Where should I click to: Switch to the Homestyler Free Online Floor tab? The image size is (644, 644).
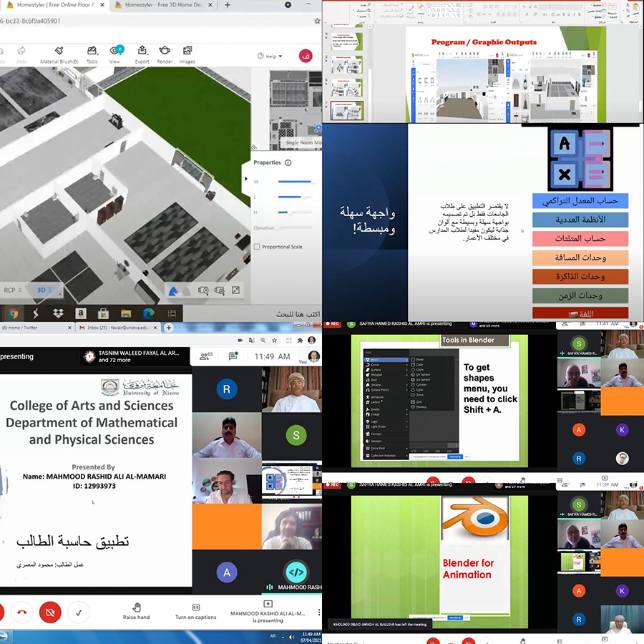[55, 5]
